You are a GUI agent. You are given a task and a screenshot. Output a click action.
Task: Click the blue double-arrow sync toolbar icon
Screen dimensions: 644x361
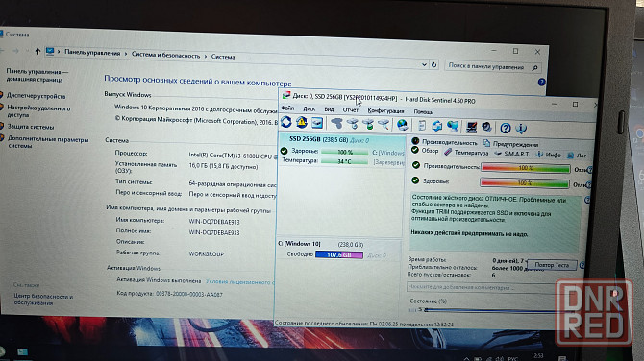437,126
